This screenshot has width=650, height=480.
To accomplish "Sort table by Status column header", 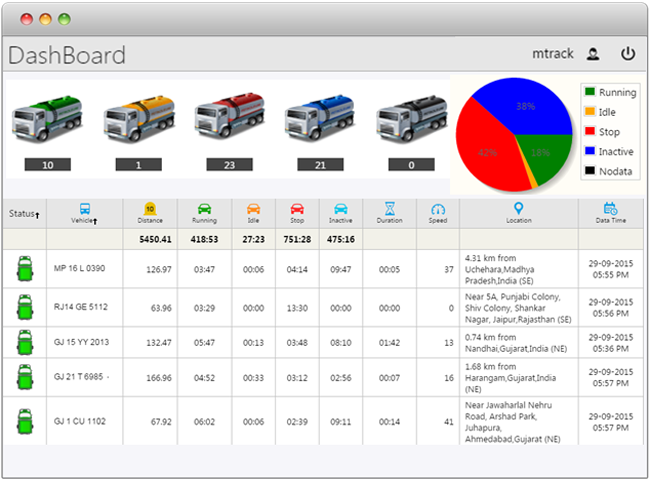I will (24, 214).
